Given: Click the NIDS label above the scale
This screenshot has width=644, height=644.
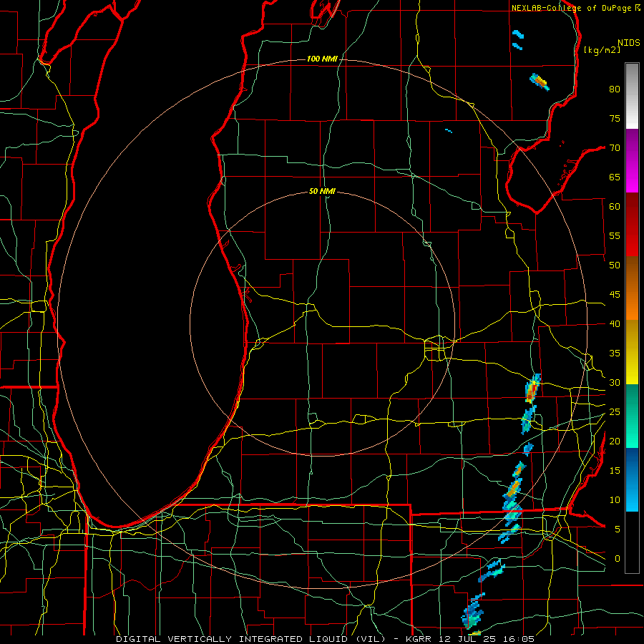Looking at the screenshot, I should 628,43.
